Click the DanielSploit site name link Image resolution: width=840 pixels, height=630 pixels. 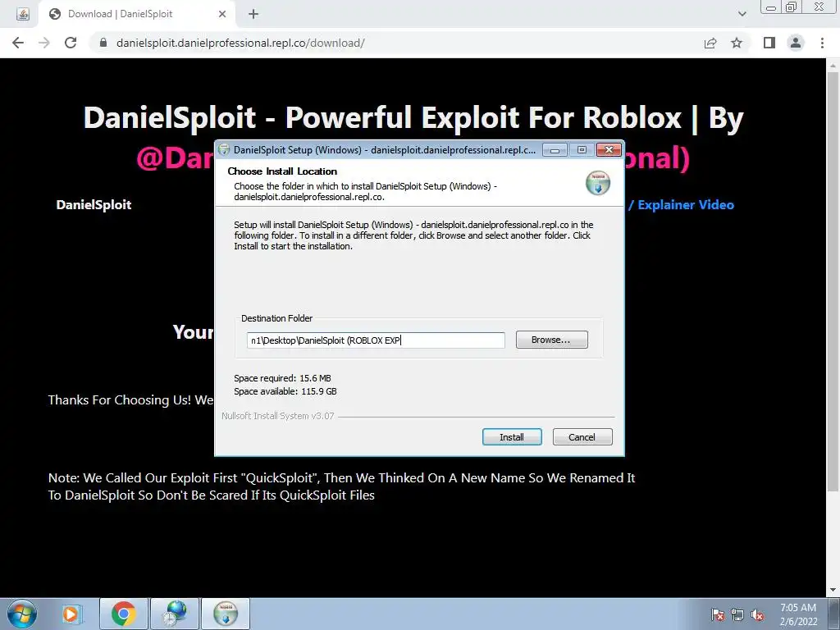(94, 204)
